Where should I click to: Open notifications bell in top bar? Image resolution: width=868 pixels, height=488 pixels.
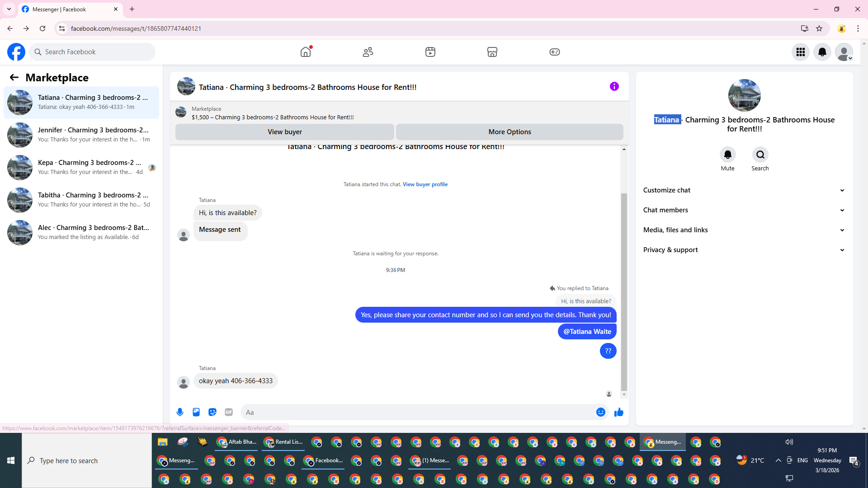[x=822, y=52]
